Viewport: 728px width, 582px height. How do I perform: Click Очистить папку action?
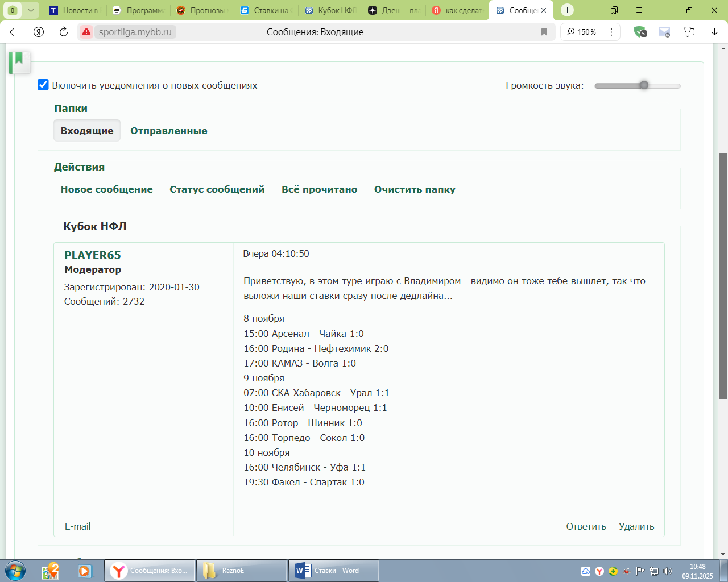[x=415, y=189]
